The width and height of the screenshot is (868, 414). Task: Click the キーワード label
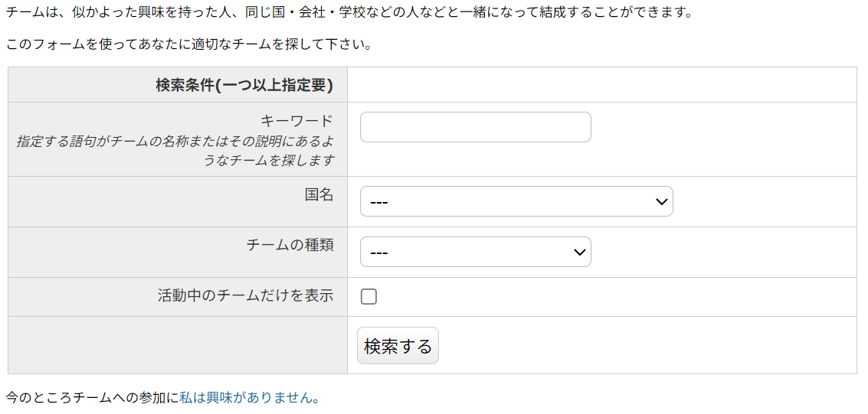tap(296, 121)
